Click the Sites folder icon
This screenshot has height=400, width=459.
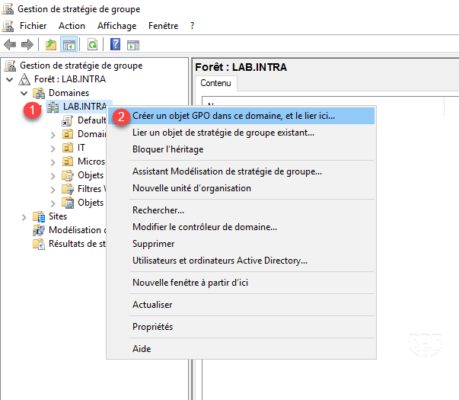click(x=39, y=217)
